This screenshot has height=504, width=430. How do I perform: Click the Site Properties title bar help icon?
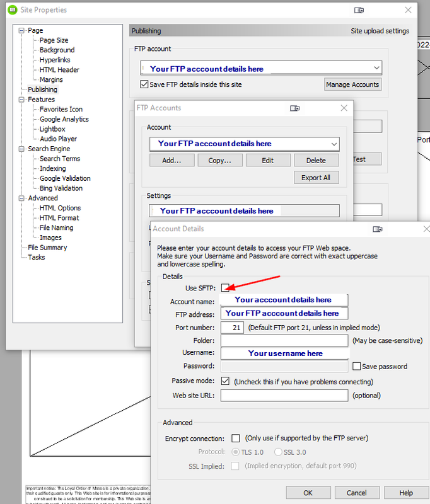click(359, 10)
